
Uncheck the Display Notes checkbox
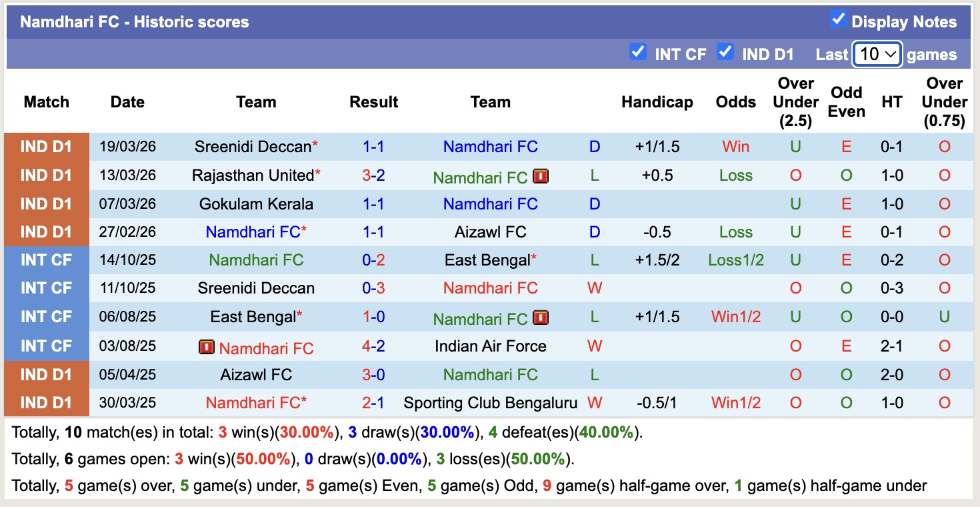tap(837, 21)
